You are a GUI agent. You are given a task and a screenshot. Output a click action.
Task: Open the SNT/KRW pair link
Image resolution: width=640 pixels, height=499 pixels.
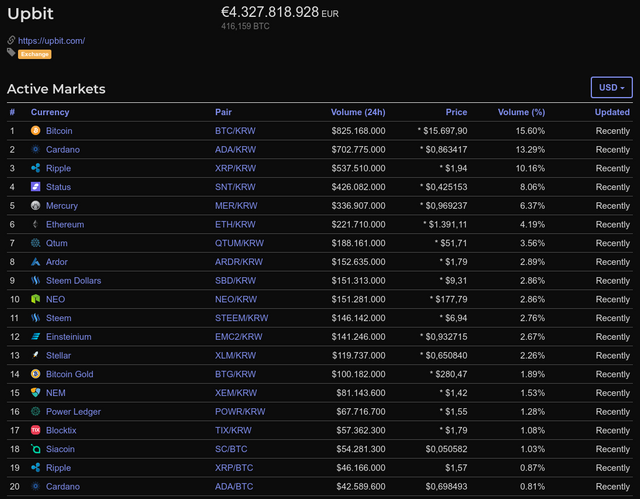coord(235,187)
